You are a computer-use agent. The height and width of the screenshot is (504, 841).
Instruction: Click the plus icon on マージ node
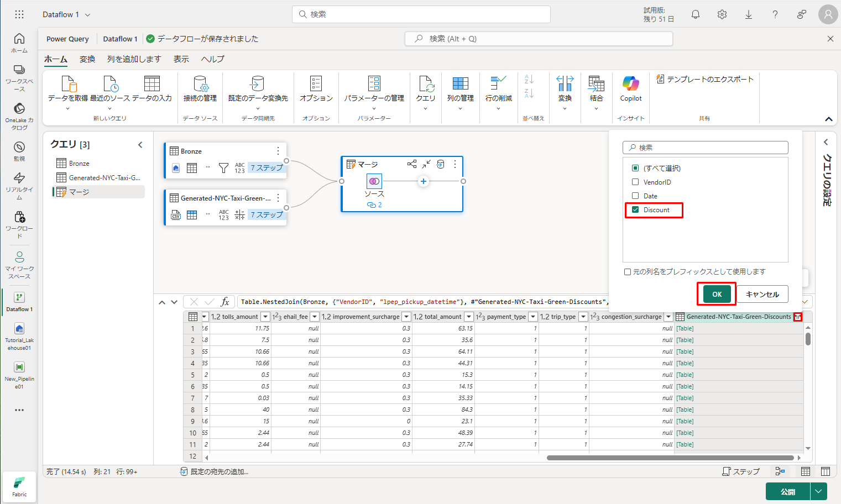(x=424, y=181)
